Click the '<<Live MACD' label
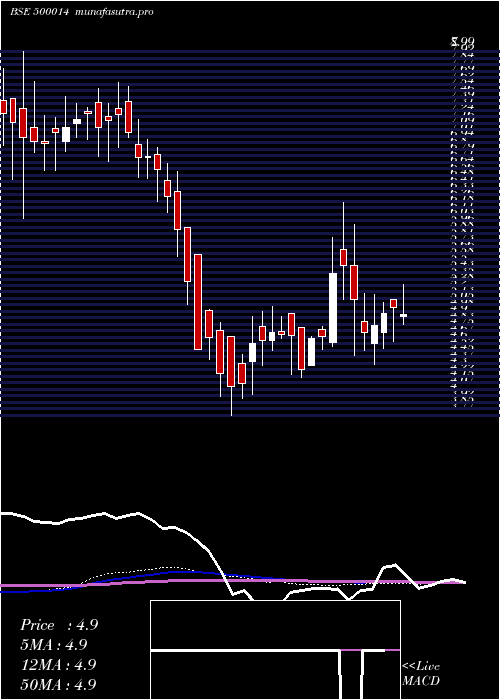The height and width of the screenshot is (700, 500). click(421, 674)
